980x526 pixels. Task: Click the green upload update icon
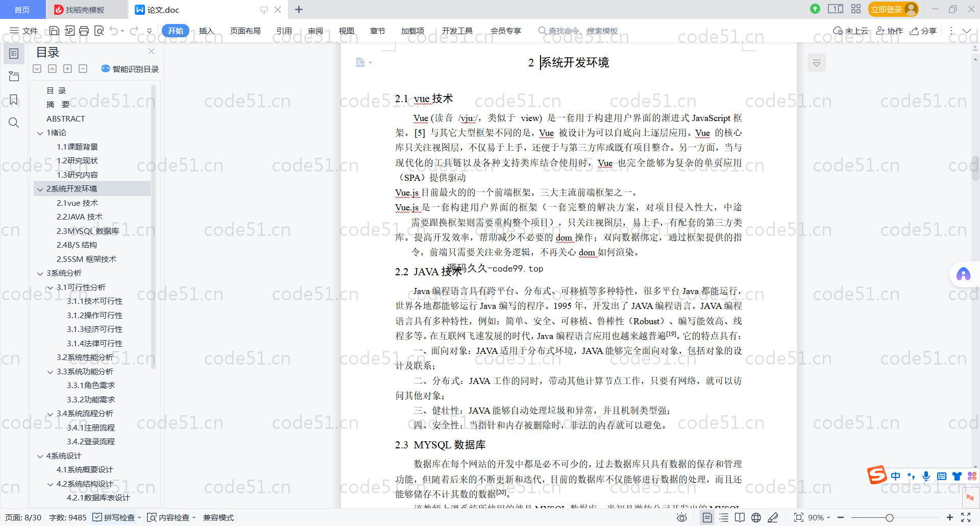coord(815,9)
